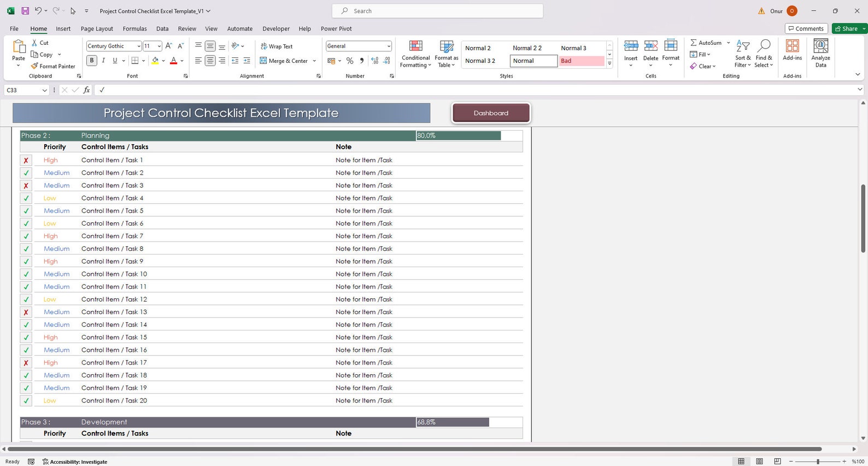Toggle the checkmark for Task 2
This screenshot has height=466, width=868.
(26, 173)
